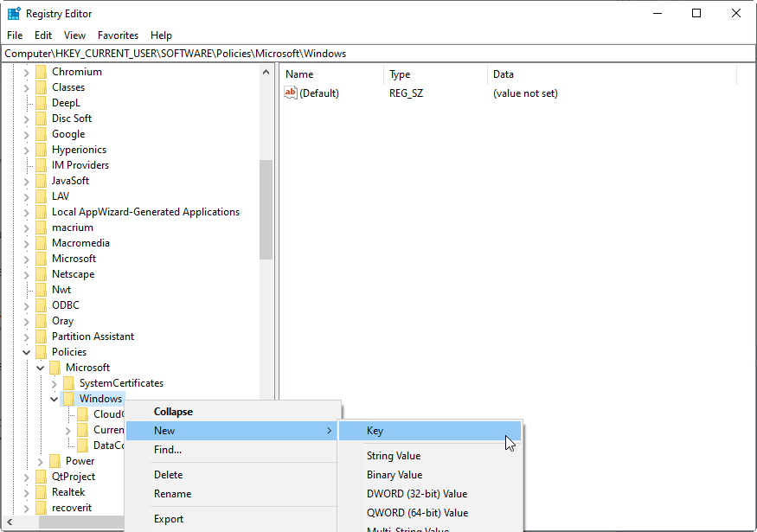
Task: Select Rename in the context menu
Action: coord(232,494)
